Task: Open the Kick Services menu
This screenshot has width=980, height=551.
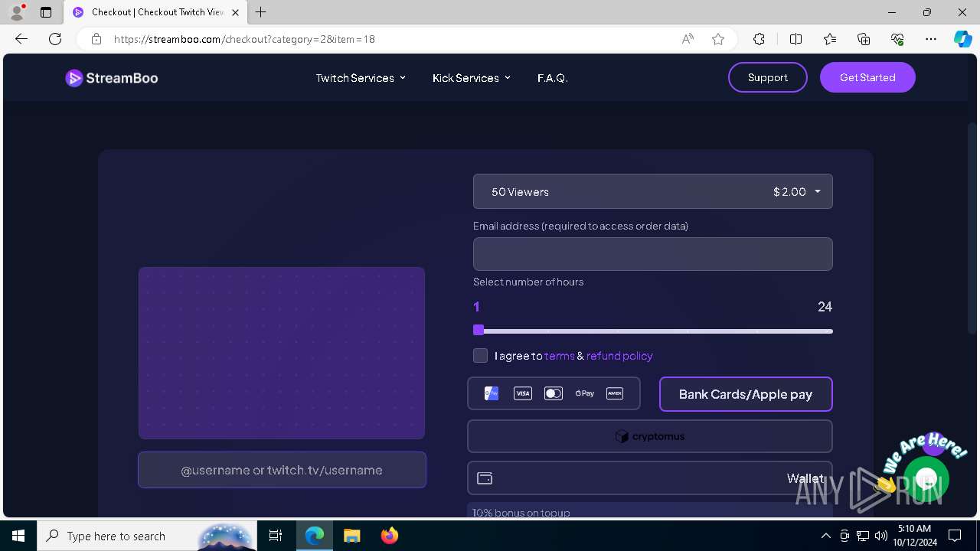Action: point(471,78)
